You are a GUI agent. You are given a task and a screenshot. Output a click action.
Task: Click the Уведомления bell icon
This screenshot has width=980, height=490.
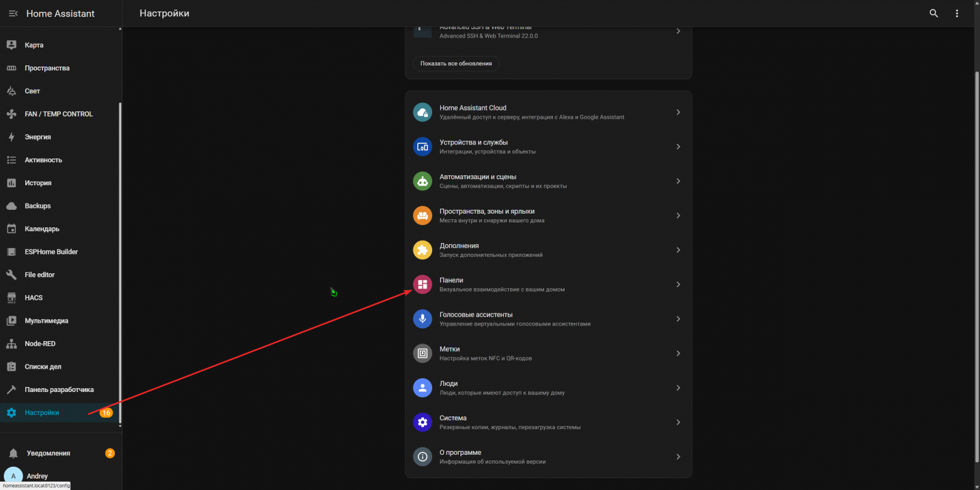click(13, 453)
